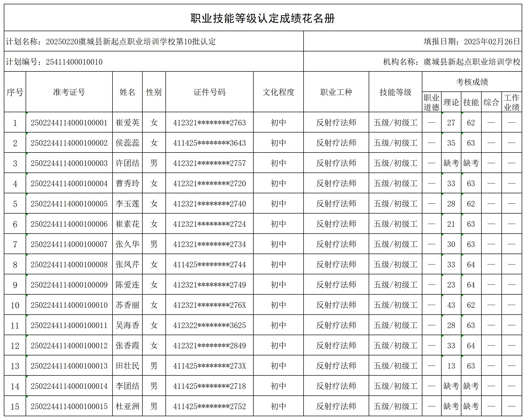Viewport: 526px width, 420px height.
Task: Click the 考核成绩 merged header
Action: (472, 82)
